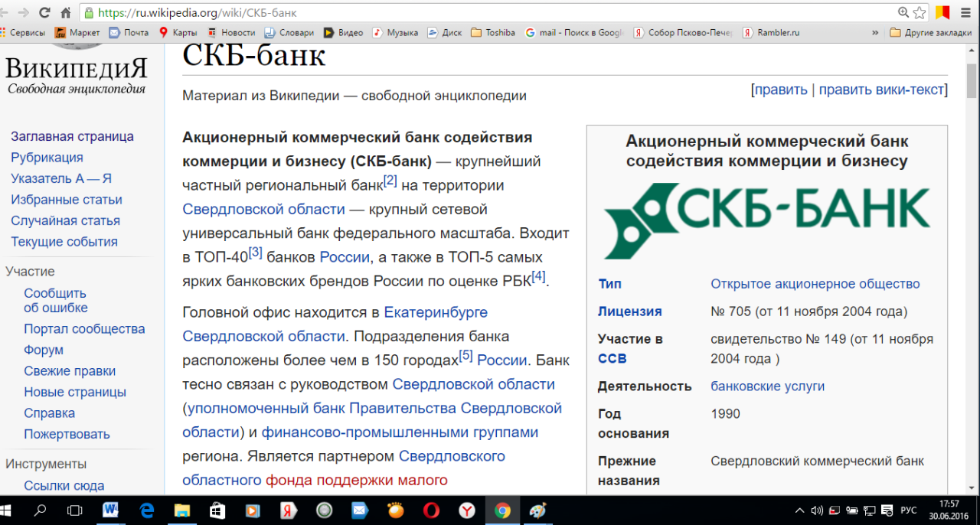Image resolution: width=980 pixels, height=525 pixels.
Task: Open the СКБ-БАНК logo image
Action: click(767, 221)
